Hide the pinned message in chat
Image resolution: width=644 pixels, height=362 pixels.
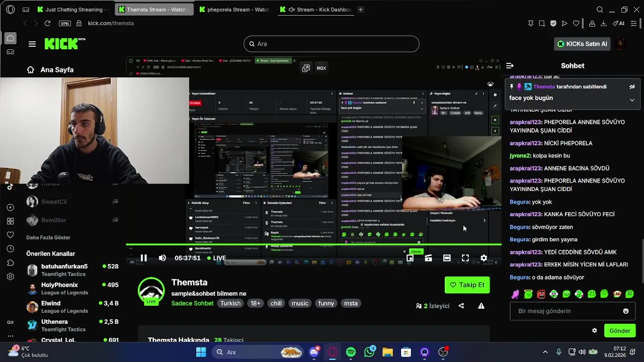coord(632,86)
